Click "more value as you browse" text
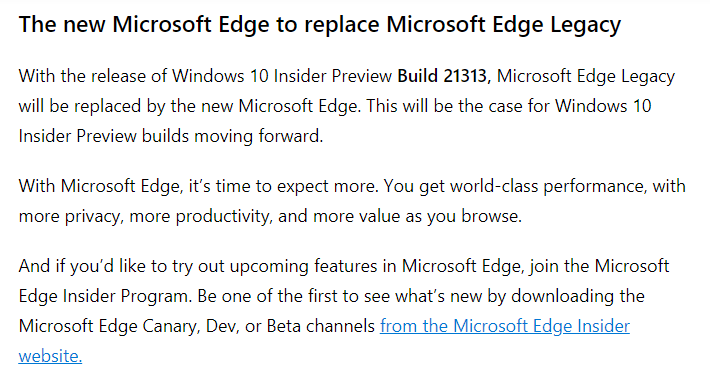The height and width of the screenshot is (387, 710). (x=417, y=216)
